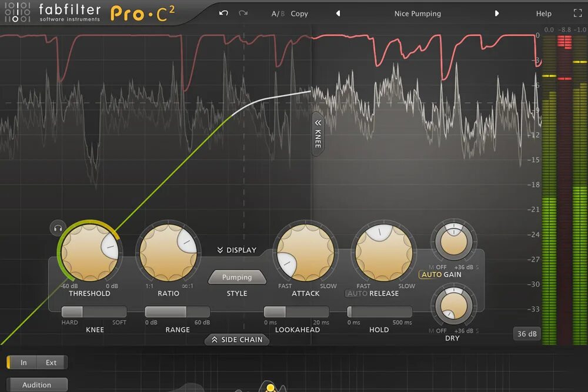Viewport: 588px width, 392px height.
Task: Toggle the A/B comparison button
Action: click(278, 14)
